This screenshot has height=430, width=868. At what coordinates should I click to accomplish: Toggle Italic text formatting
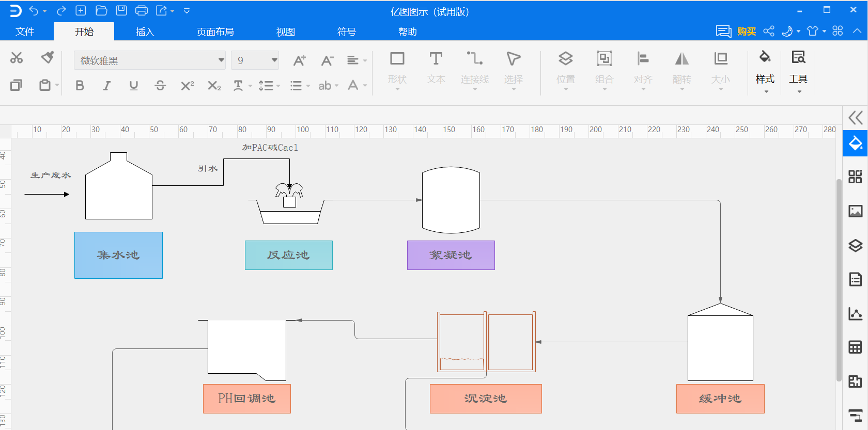tap(106, 86)
